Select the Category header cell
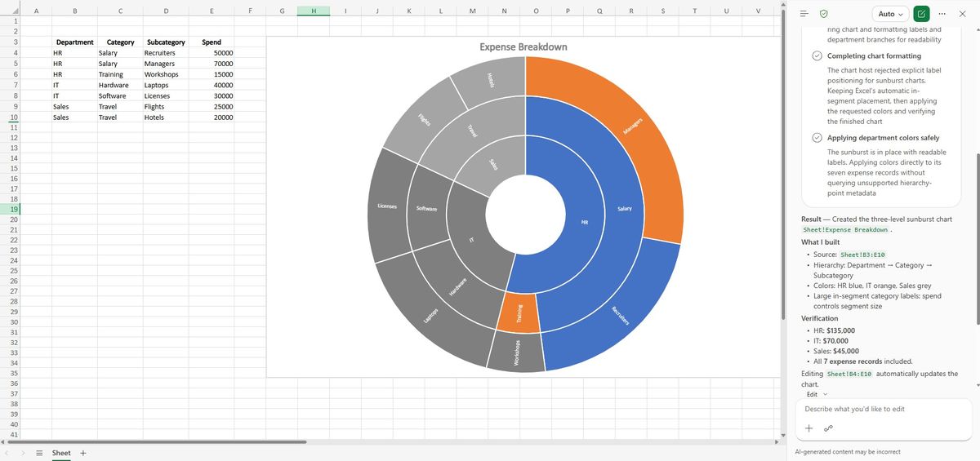 click(120, 42)
